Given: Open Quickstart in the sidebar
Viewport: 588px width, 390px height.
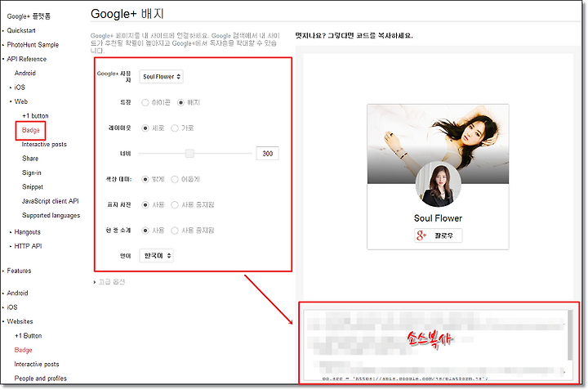Looking at the screenshot, I should [x=21, y=30].
